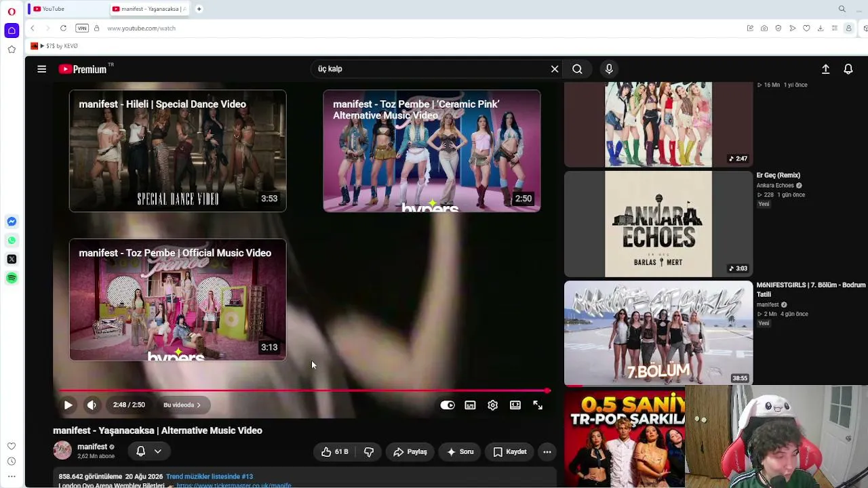Screen dimensions: 868x488
Task: Open the YouTube create upload button
Action: (825, 69)
